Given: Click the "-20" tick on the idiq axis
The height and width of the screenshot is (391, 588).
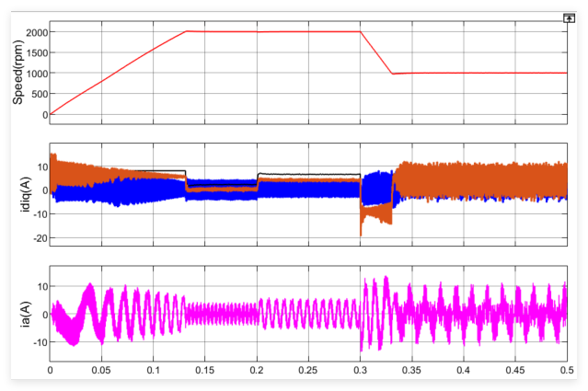Looking at the screenshot, I should (x=40, y=238).
